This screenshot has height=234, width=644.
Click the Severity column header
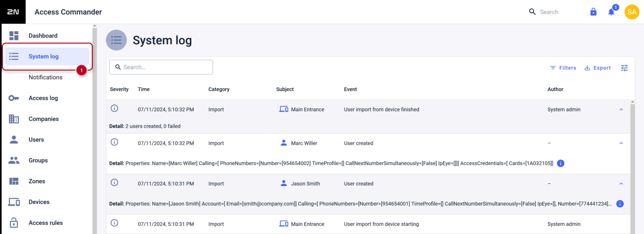pos(119,89)
